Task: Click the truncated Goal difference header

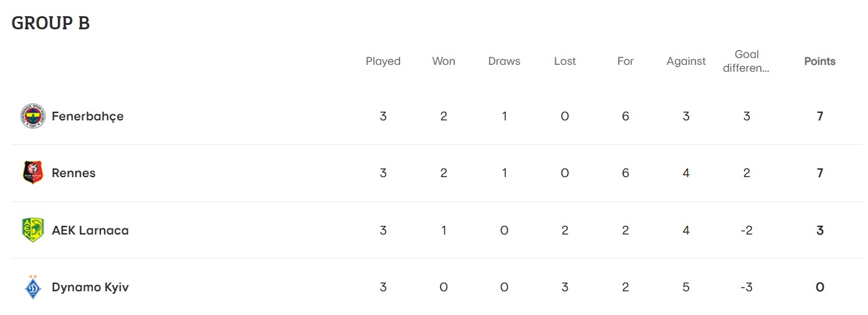Action: click(746, 61)
